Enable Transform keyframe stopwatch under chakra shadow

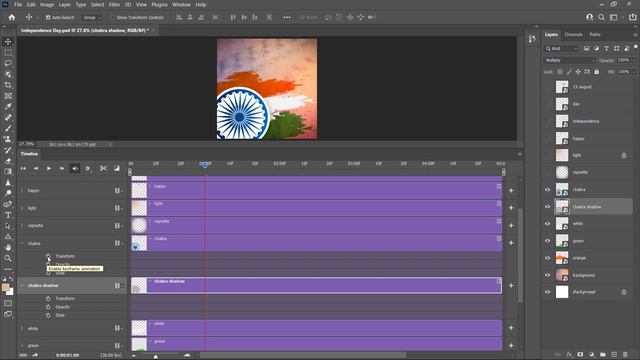point(48,299)
